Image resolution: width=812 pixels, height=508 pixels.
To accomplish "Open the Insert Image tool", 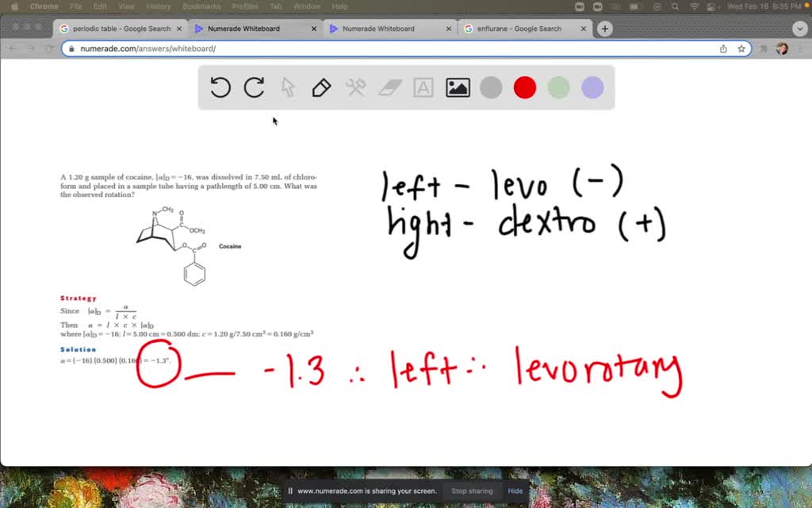I will [x=457, y=87].
